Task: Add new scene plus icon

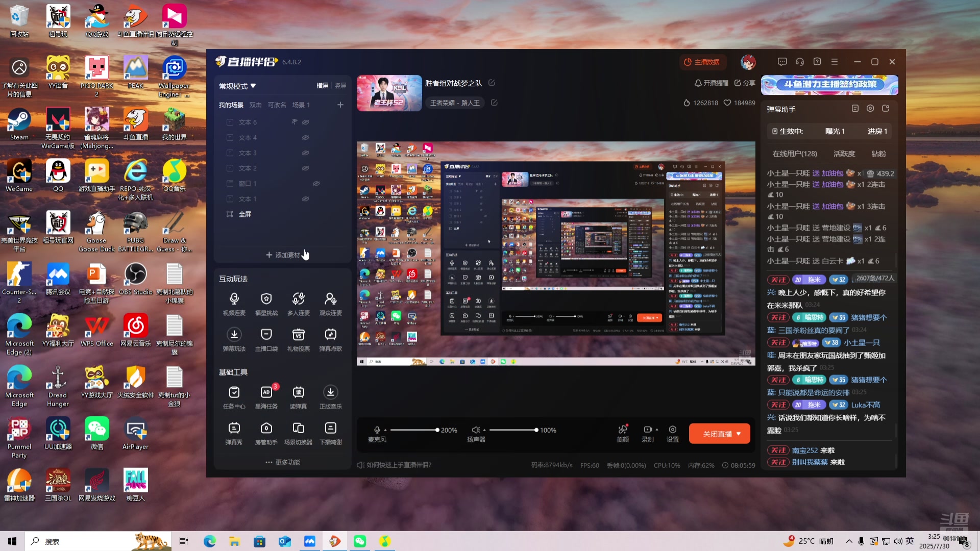Action: point(340,105)
